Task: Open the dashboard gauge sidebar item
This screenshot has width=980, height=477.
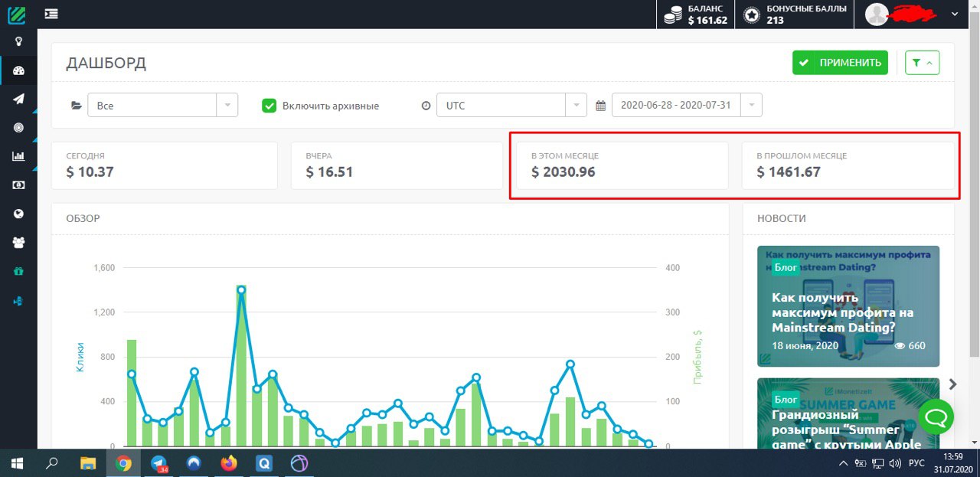Action: [x=18, y=70]
